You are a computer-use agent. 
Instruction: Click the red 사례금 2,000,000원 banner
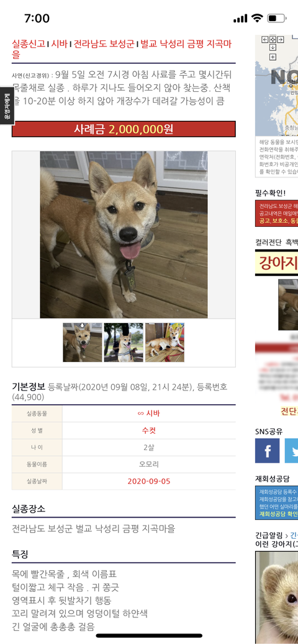click(x=124, y=129)
